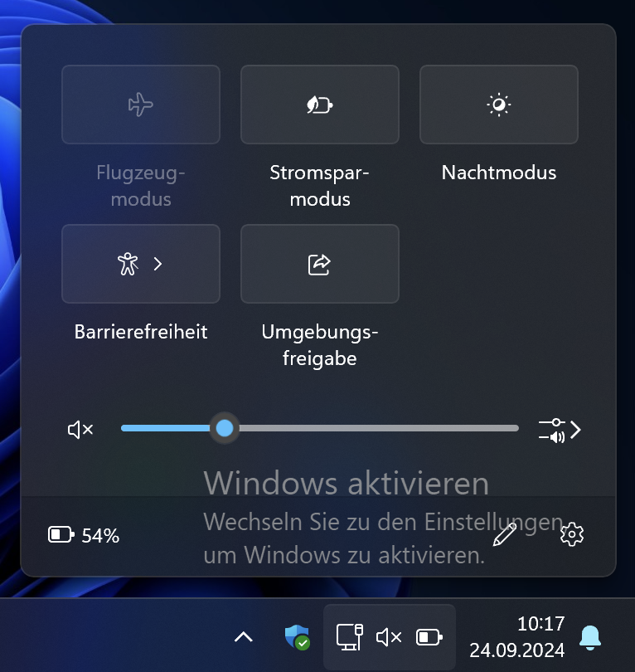Open battery settings via 54% indicator
635x672 pixels.
[84, 535]
